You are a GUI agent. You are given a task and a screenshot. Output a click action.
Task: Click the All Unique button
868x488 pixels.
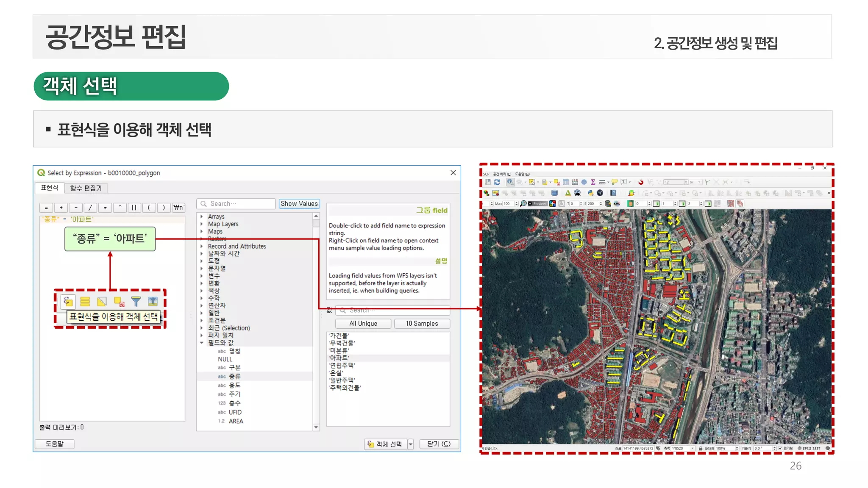pos(363,324)
